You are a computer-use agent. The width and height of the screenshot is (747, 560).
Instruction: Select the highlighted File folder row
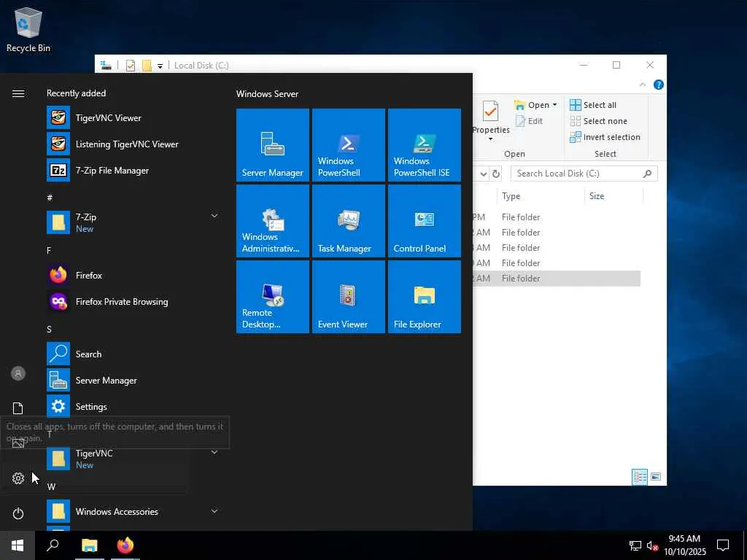557,278
